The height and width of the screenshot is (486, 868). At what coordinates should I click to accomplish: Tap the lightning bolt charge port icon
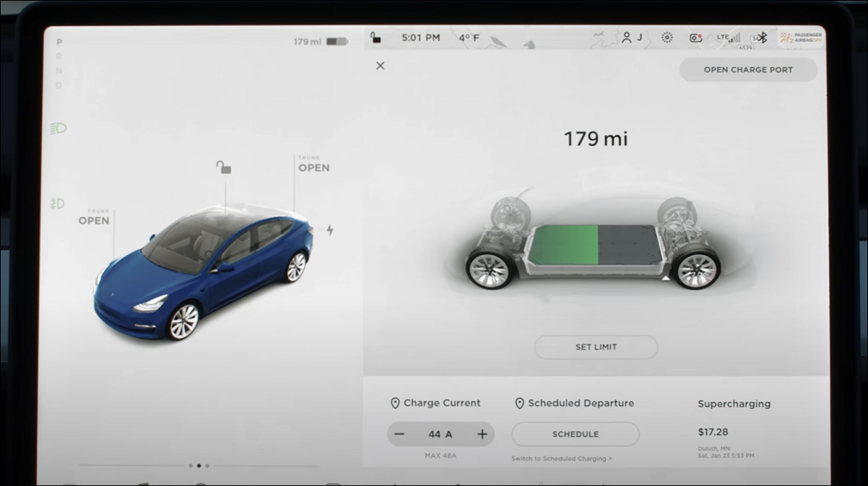coord(330,230)
